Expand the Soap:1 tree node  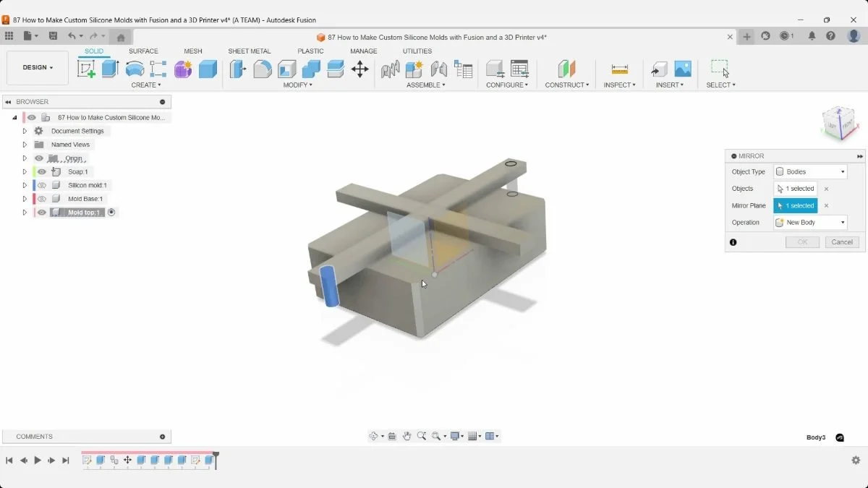point(25,172)
